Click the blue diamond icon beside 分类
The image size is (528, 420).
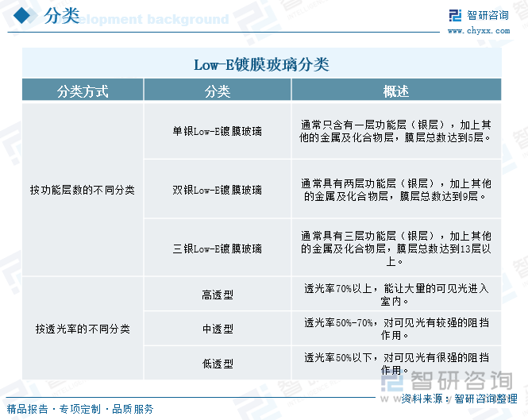coord(21,16)
